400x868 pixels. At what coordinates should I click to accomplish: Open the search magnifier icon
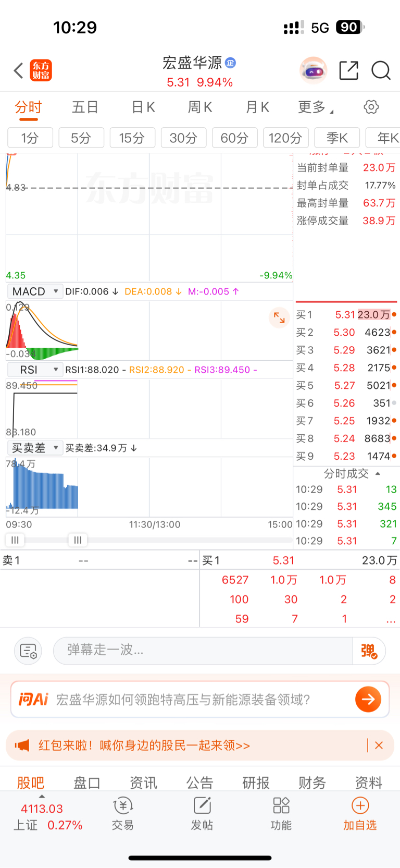click(x=381, y=70)
